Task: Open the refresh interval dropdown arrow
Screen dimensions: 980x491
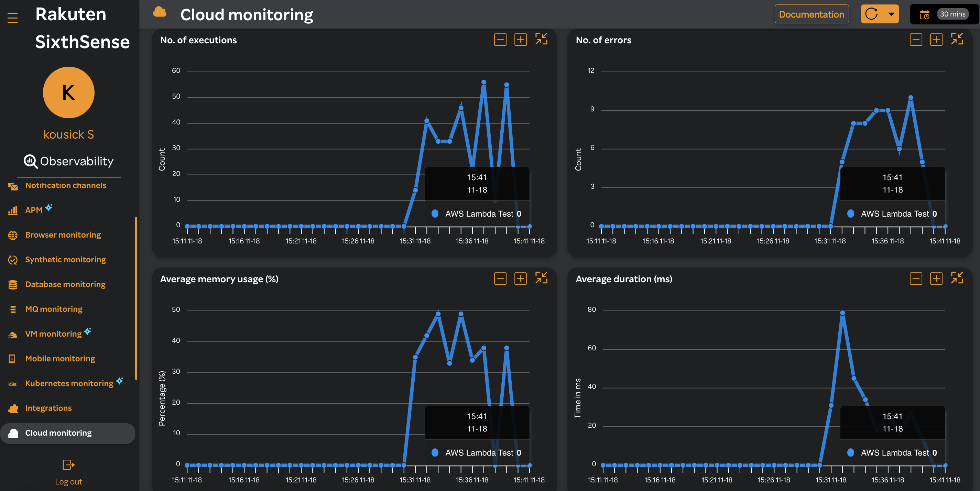Action: point(891,14)
